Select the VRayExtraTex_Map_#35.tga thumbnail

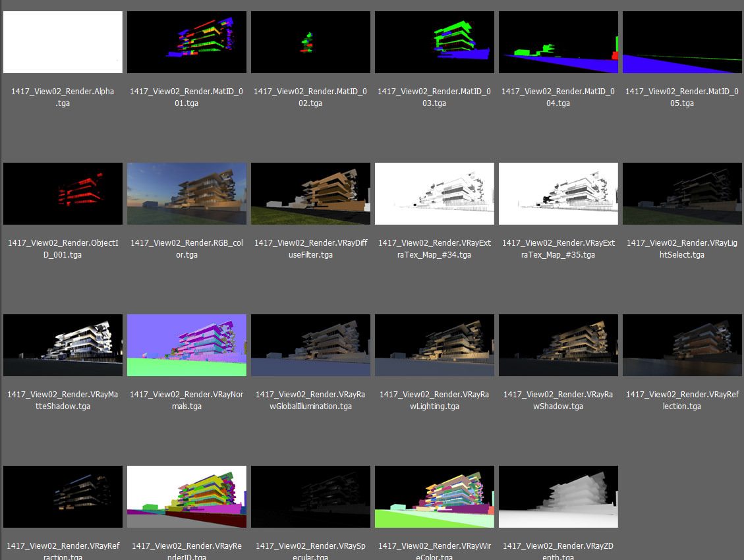point(558,194)
